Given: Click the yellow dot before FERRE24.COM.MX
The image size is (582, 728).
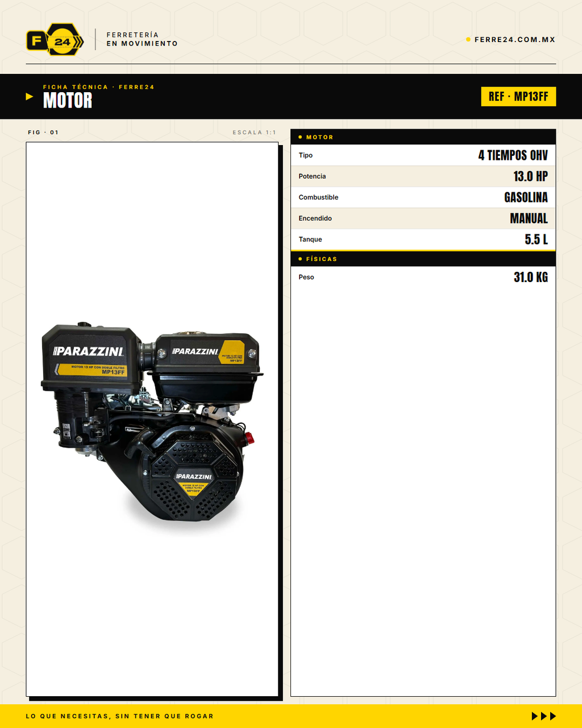Looking at the screenshot, I should click(x=468, y=40).
